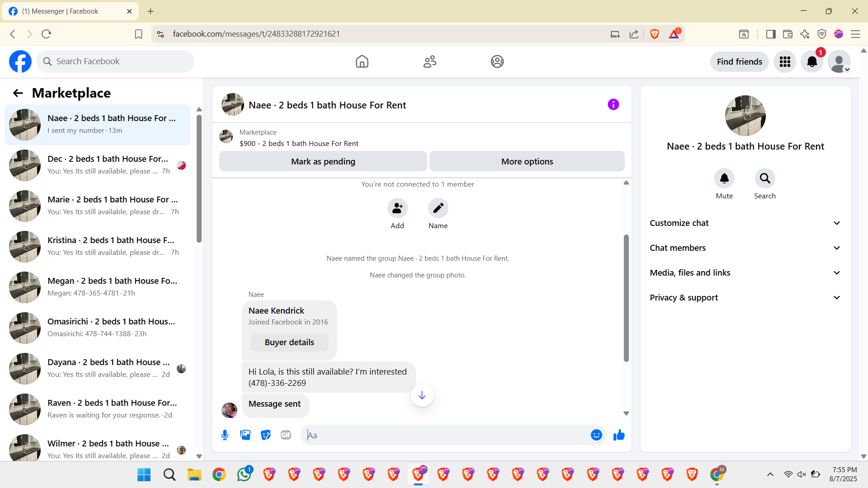
Task: Click the group photo in right panel
Action: click(745, 116)
